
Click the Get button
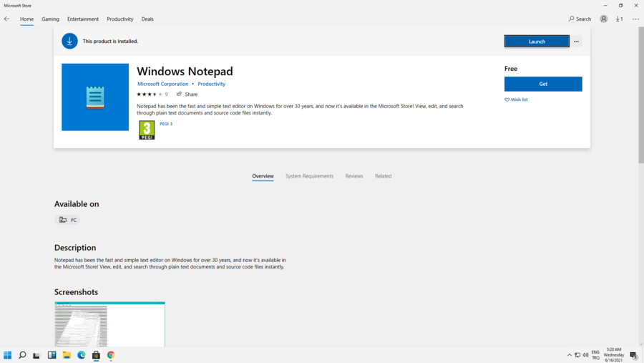tap(543, 84)
